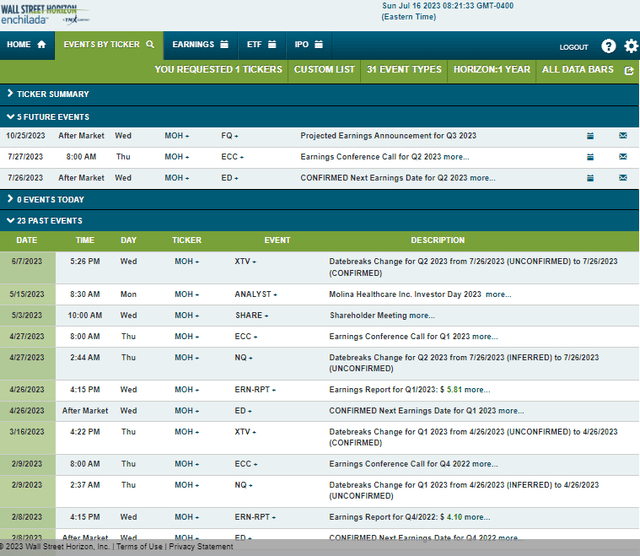The width and height of the screenshot is (640, 556).
Task: Open Privacy Statement link
Action: (201, 547)
